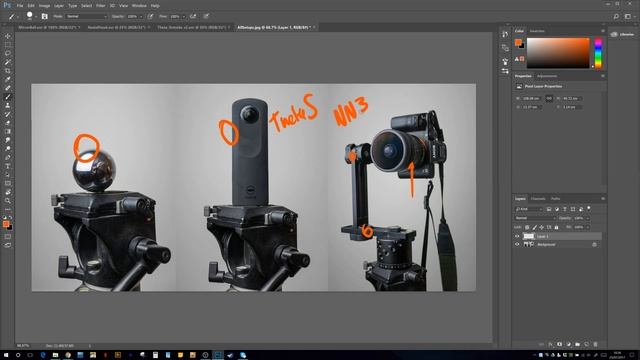Image resolution: width=640 pixels, height=360 pixels.
Task: Switch to the Swatches tab
Action: (537, 31)
